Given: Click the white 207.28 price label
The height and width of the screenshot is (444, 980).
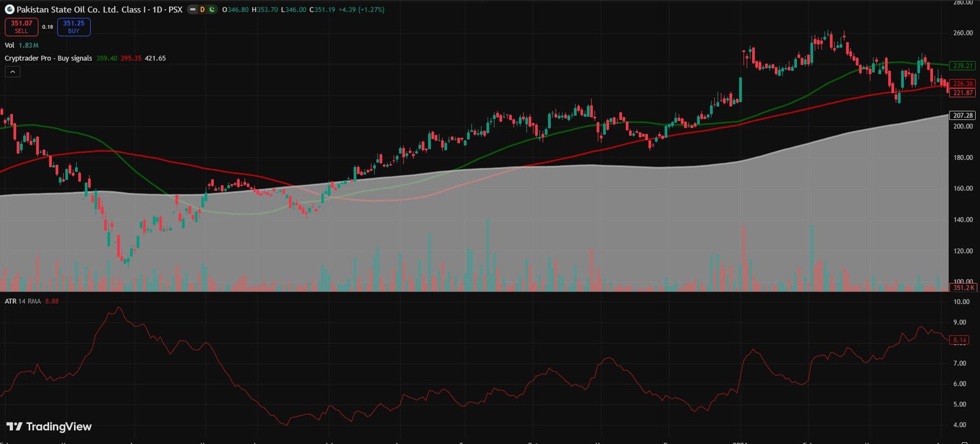Looking at the screenshot, I should pos(963,115).
